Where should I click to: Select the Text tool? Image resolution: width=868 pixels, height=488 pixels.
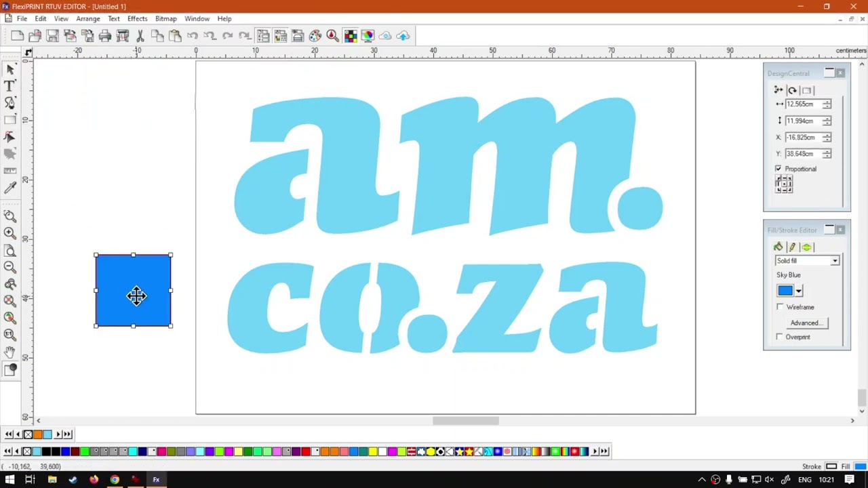pyautogui.click(x=10, y=86)
